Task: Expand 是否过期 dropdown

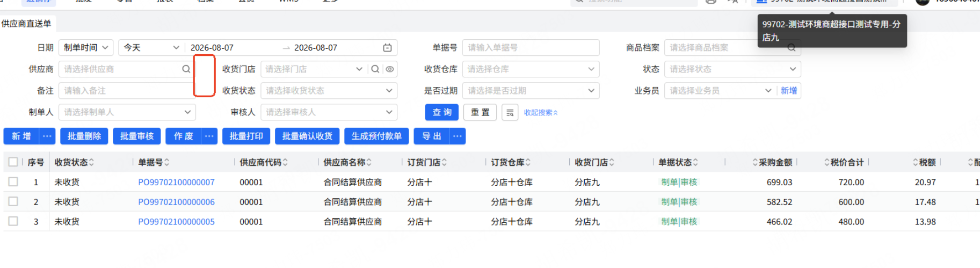Action: (x=591, y=91)
